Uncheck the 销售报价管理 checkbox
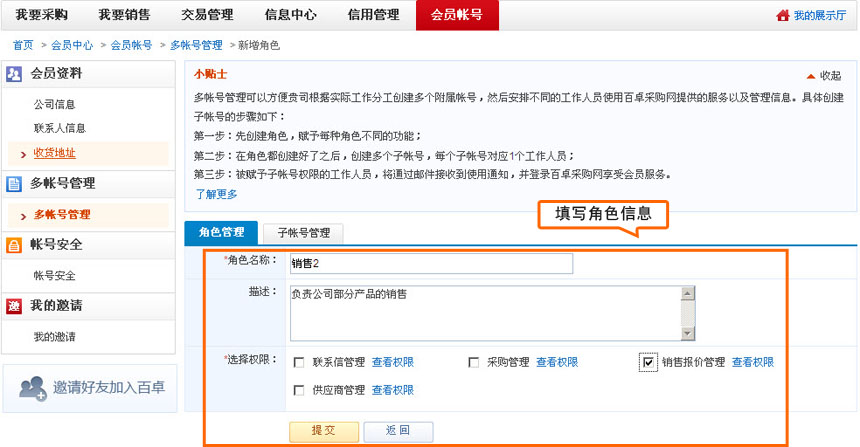The height and width of the screenshot is (447, 860). click(648, 362)
